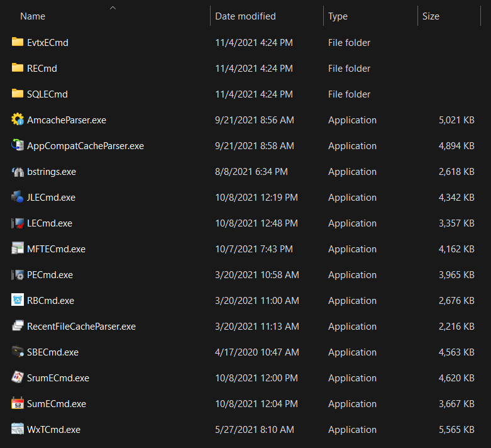This screenshot has height=448, width=491.
Task: Click the SrumECmd.exe icon
Action: tap(18, 377)
